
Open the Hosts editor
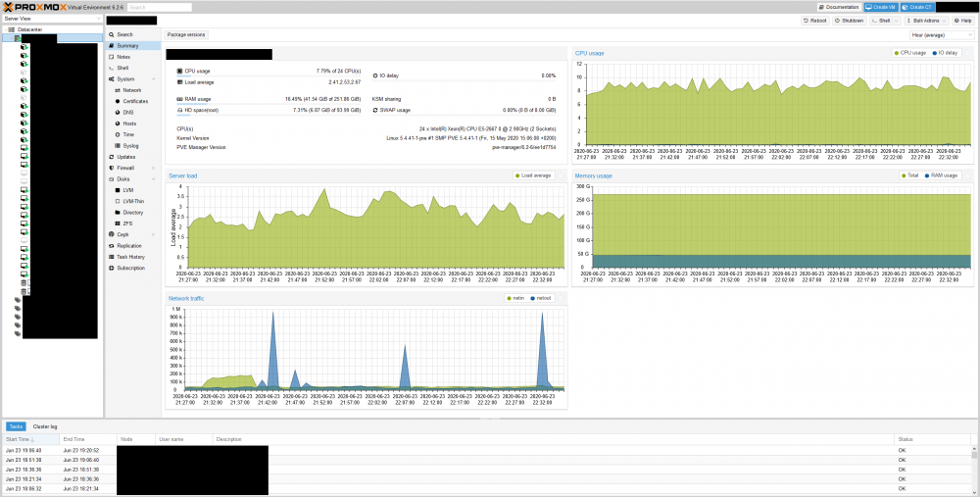pyautogui.click(x=129, y=124)
